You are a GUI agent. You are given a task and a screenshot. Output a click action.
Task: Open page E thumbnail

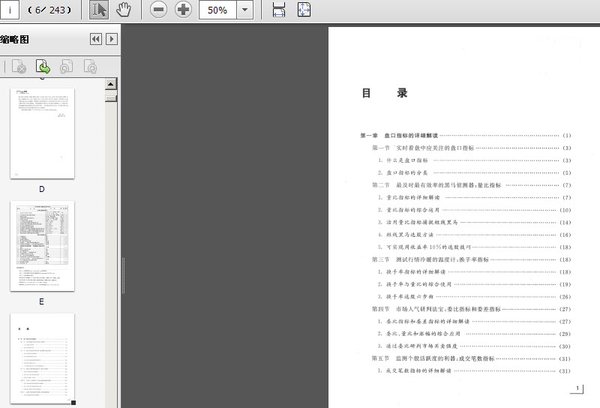pos(42,246)
